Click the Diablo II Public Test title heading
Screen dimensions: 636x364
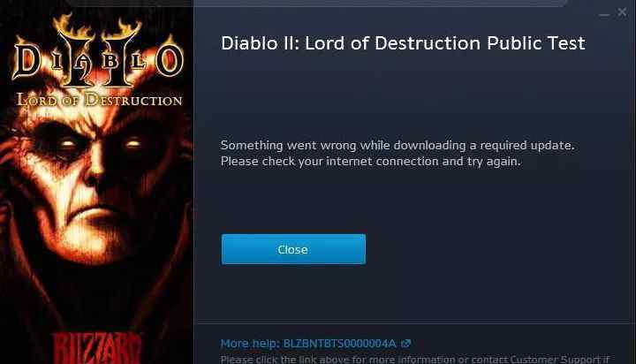pos(403,43)
